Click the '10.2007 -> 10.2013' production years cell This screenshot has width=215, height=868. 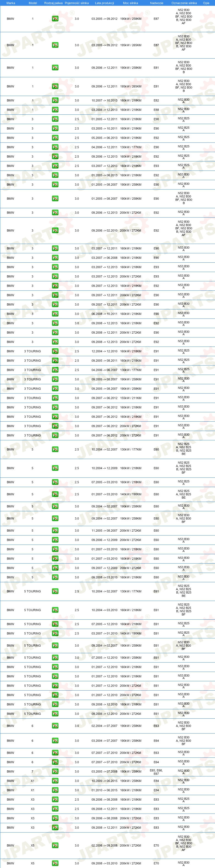tap(104, 100)
